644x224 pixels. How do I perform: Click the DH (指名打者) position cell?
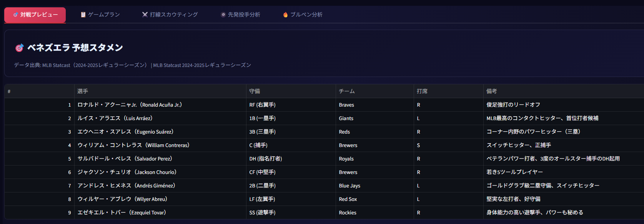pyautogui.click(x=291, y=159)
